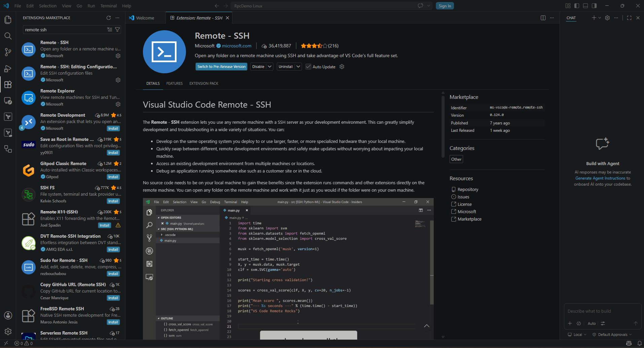
Task: Close the Extension: Remote - SSH tab
Action: coord(228,18)
